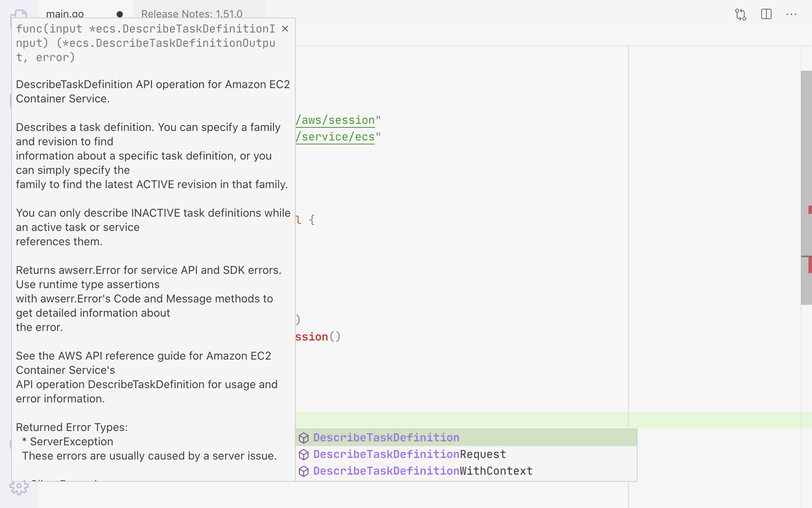Expand details for DescribeTaskDefinitionRequest suggestion
The height and width of the screenshot is (508, 812).
tap(409, 454)
